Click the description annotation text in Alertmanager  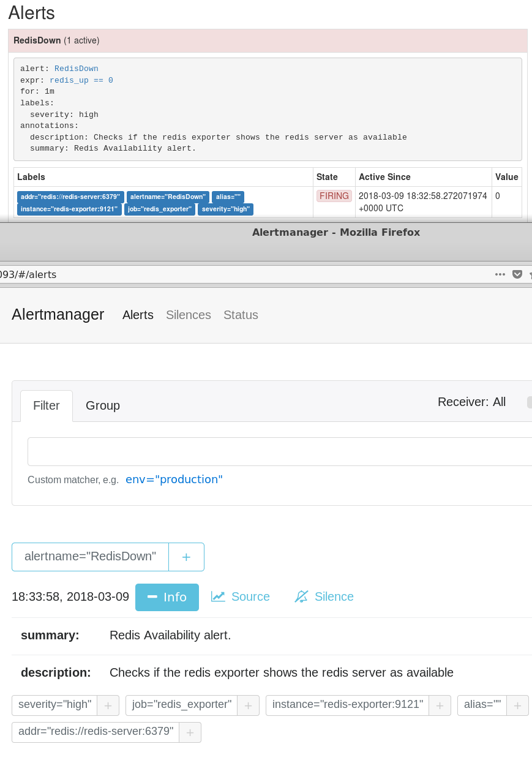tap(282, 672)
